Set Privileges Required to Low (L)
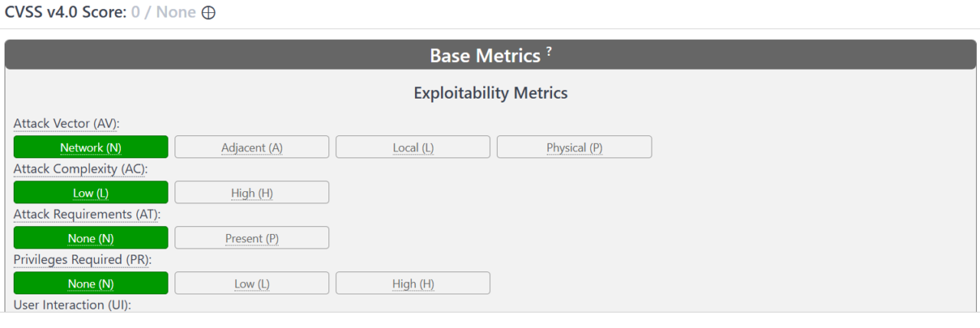Image resolution: width=980 pixels, height=328 pixels. click(x=252, y=284)
